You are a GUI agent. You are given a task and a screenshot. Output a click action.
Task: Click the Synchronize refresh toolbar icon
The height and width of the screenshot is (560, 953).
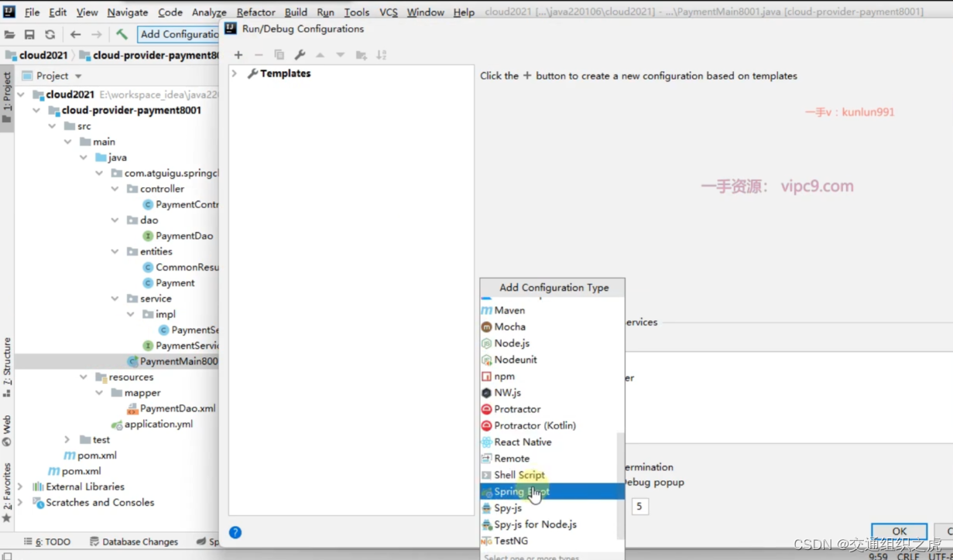[x=50, y=35]
